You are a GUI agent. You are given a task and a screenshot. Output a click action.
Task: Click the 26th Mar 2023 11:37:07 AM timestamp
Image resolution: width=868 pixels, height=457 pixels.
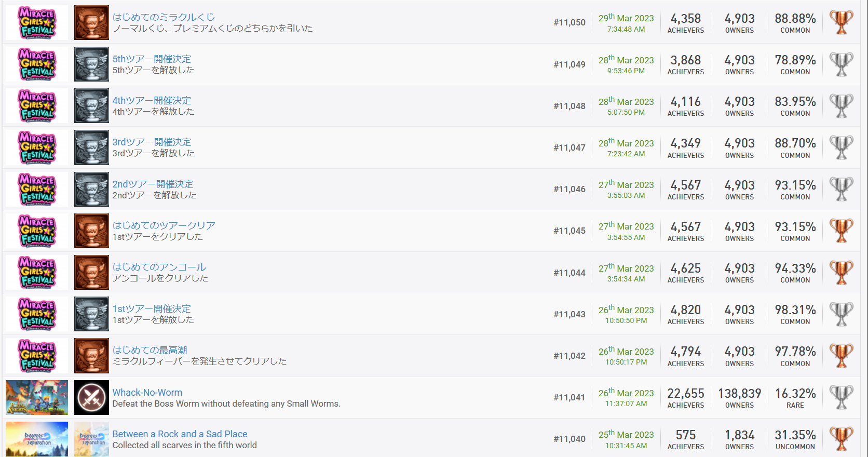pos(626,397)
